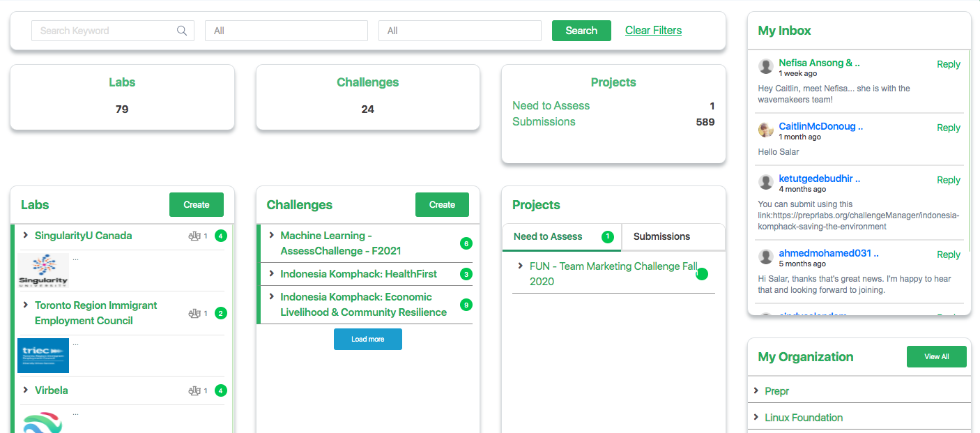Open the first All filter dropdown
The width and height of the screenshot is (980, 433).
[x=286, y=31]
